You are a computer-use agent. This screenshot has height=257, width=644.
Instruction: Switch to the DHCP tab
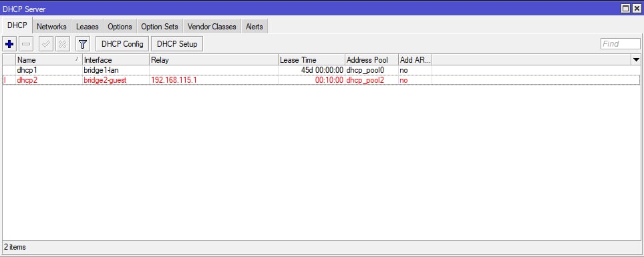pos(17,25)
